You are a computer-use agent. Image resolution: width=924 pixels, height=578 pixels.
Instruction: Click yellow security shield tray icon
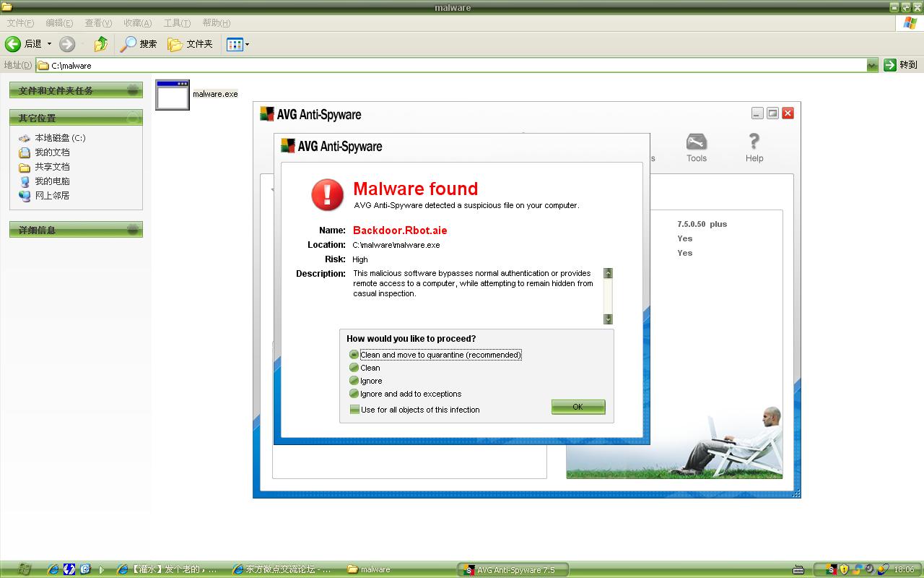pos(844,569)
